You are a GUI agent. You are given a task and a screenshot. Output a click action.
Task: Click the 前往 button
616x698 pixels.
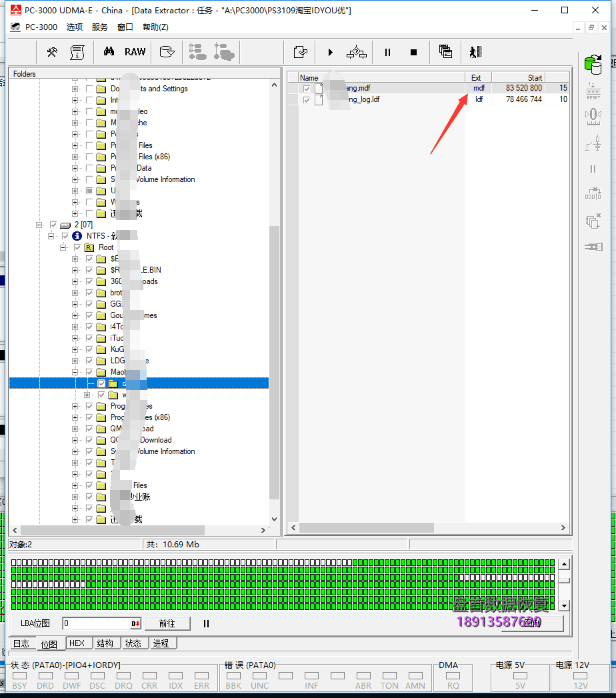point(167,623)
